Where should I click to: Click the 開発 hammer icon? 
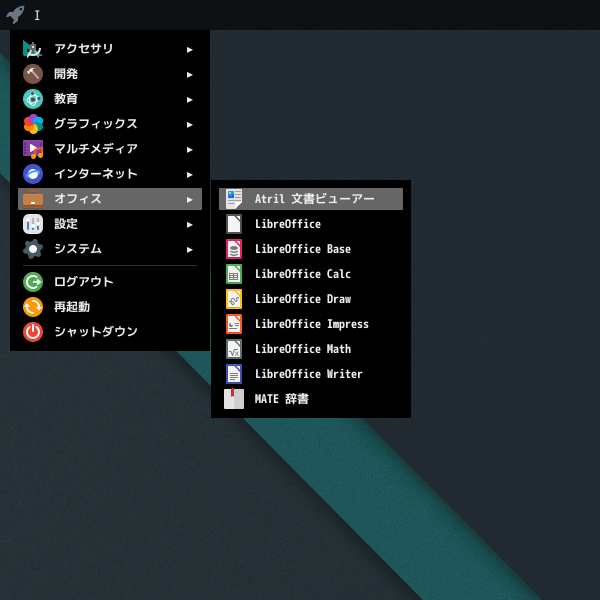coord(33,74)
